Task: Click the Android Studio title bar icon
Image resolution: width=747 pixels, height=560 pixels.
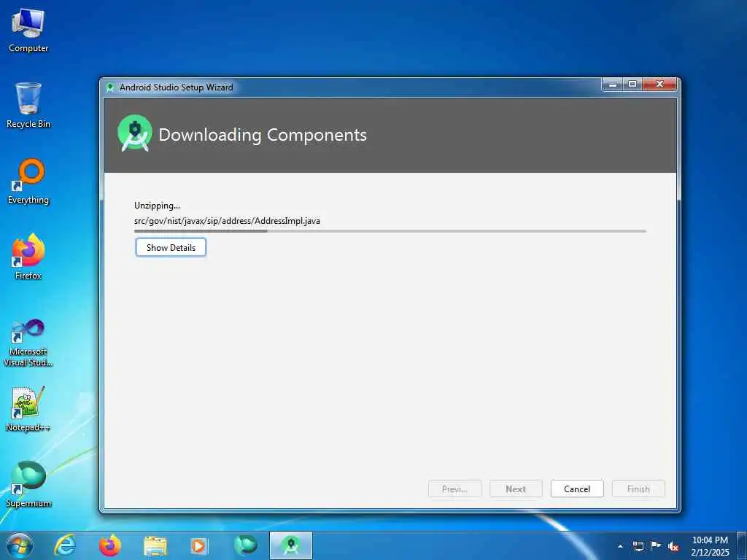Action: coord(110,87)
